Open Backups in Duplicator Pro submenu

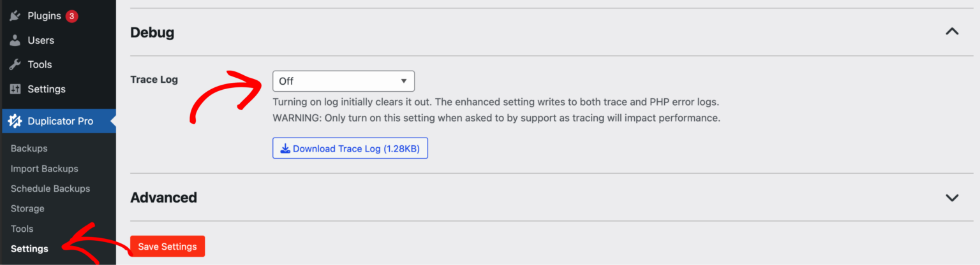pyautogui.click(x=29, y=148)
